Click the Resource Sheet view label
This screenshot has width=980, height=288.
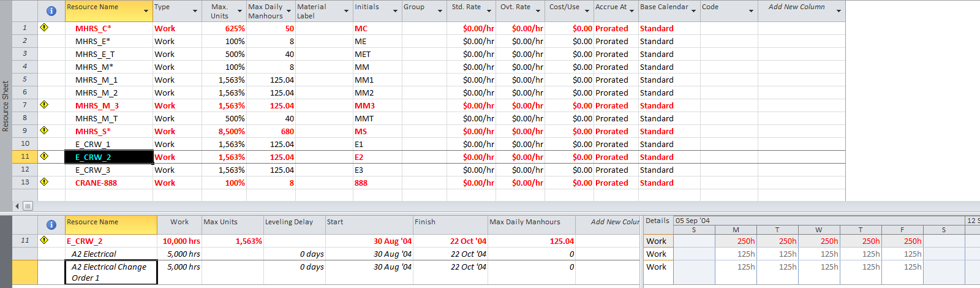point(6,106)
